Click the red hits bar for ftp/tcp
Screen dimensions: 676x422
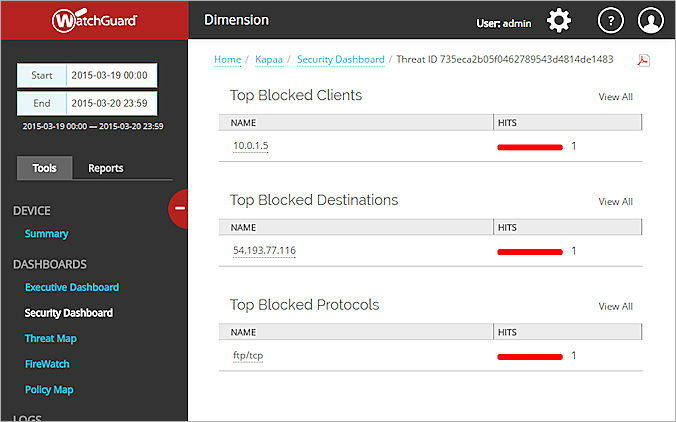click(530, 356)
